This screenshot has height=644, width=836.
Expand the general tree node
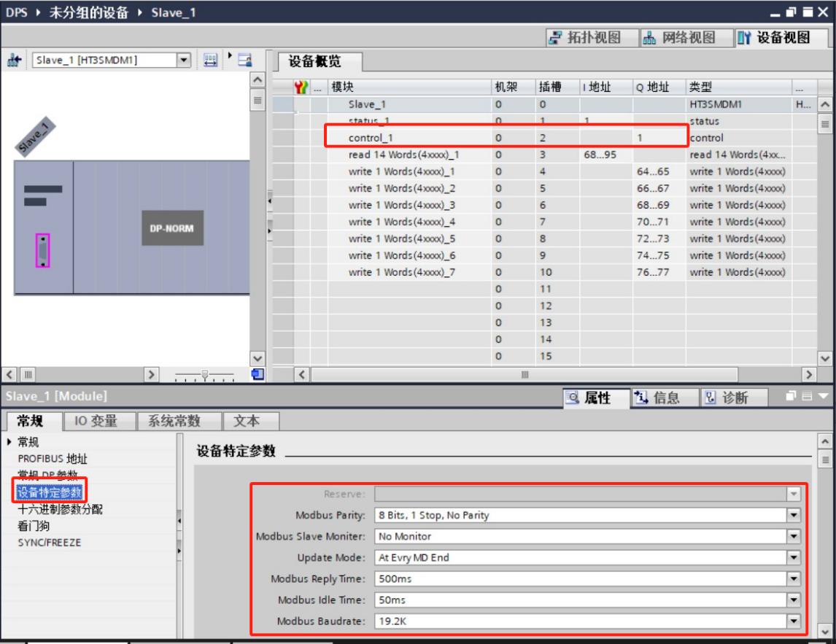[9, 441]
